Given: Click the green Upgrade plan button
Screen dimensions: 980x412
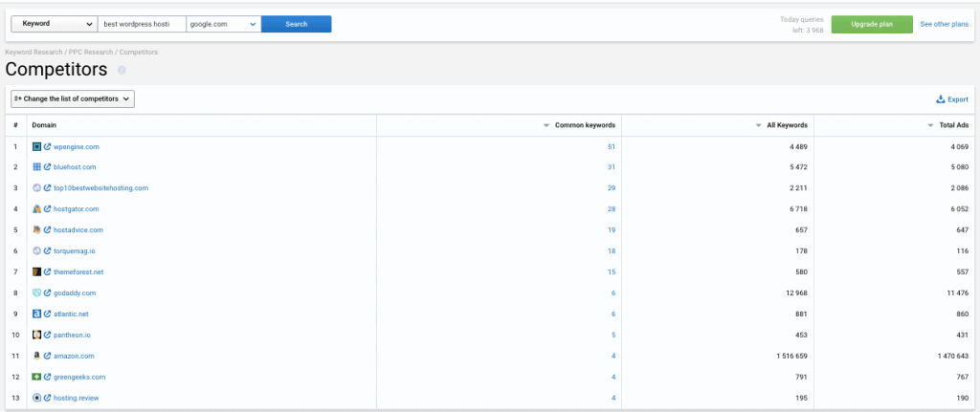Looking at the screenshot, I should tap(872, 24).
